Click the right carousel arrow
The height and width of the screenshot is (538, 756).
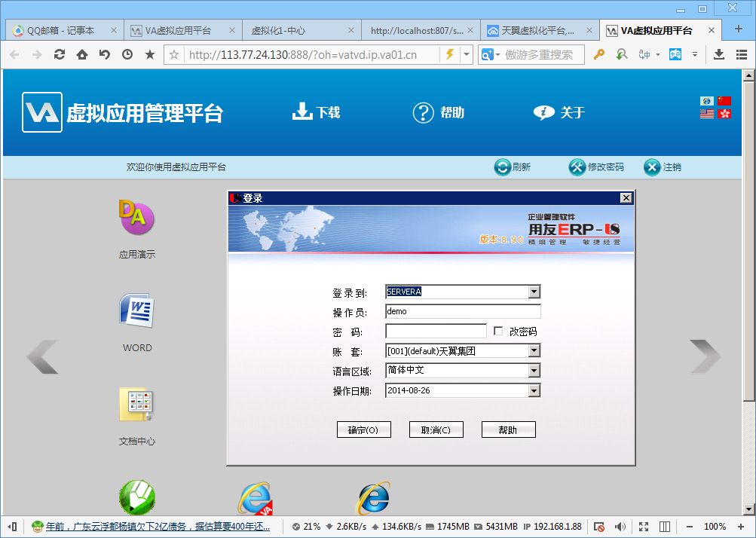[x=705, y=356]
